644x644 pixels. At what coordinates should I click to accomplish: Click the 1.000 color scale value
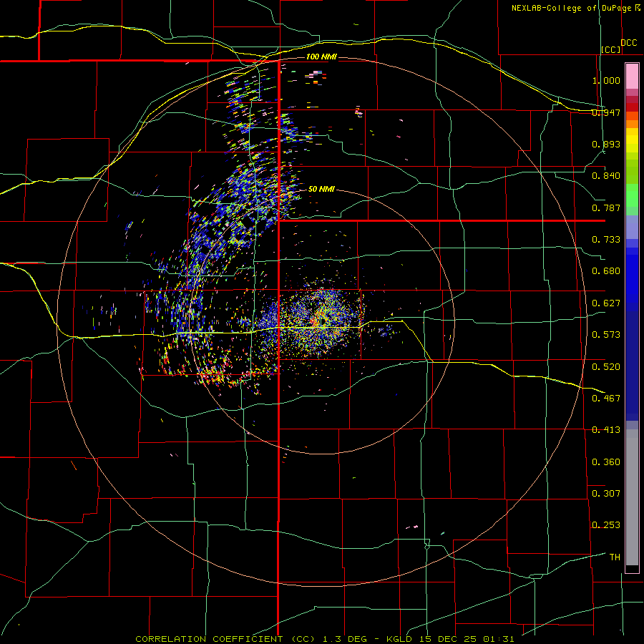click(x=606, y=80)
